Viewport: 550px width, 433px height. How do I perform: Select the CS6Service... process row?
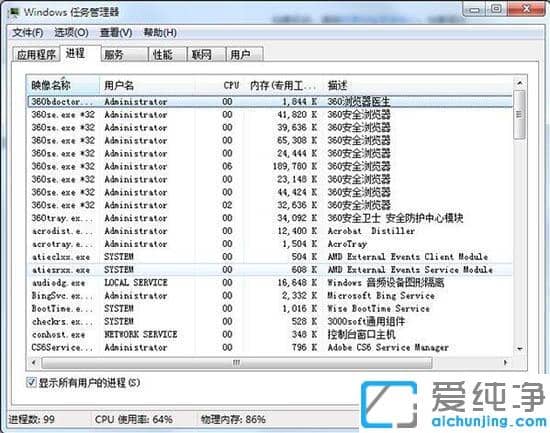tap(270, 347)
